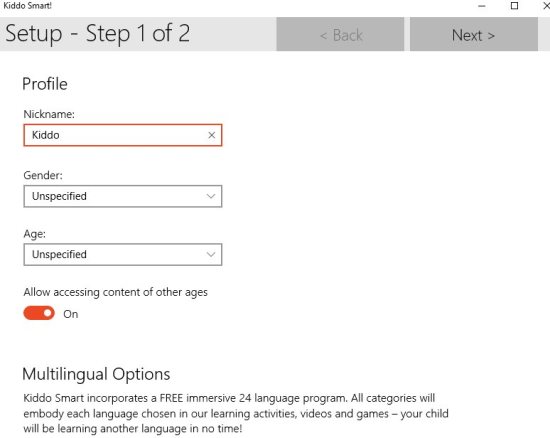Click the Gender field label
This screenshot has width=550, height=438.
pyautogui.click(x=43, y=175)
